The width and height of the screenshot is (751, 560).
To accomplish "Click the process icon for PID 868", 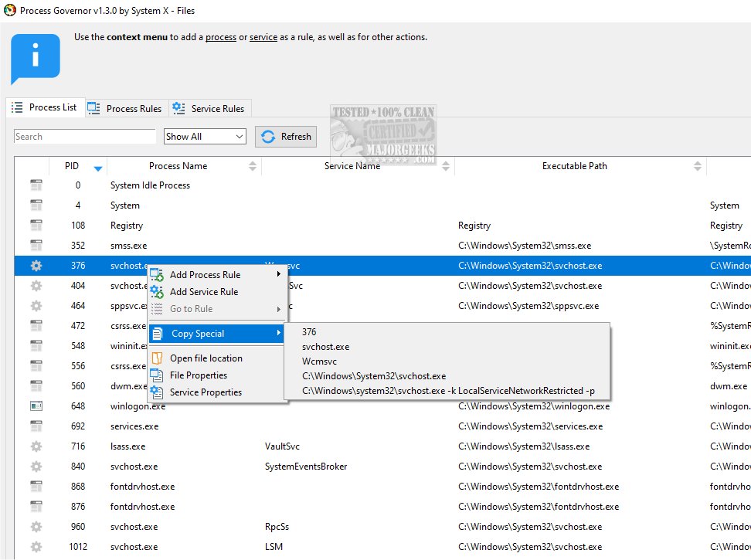I will click(x=36, y=487).
